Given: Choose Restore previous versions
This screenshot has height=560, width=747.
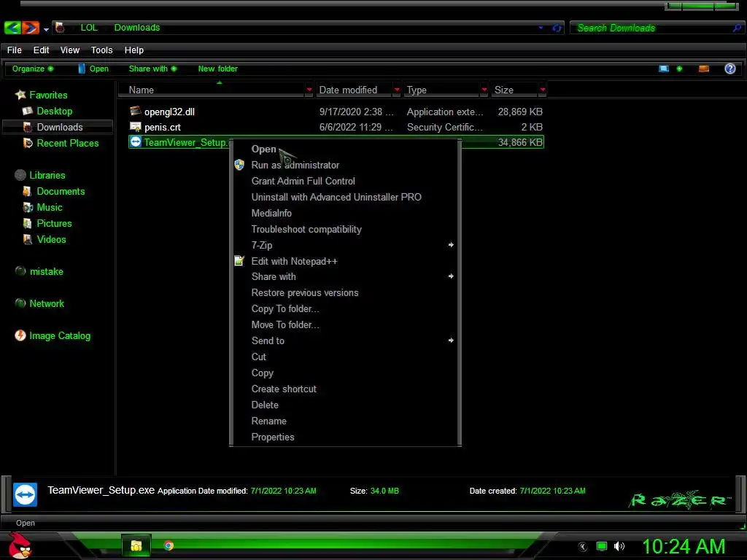Looking at the screenshot, I should (345, 293).
